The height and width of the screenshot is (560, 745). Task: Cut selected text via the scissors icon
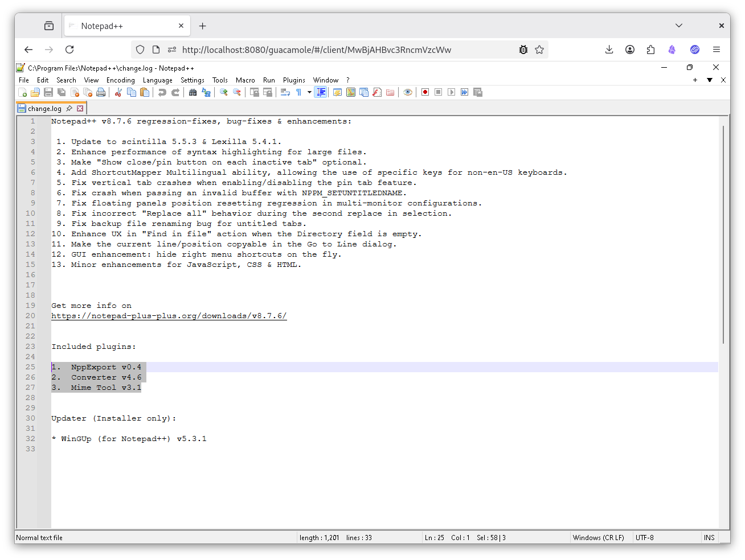(x=119, y=92)
